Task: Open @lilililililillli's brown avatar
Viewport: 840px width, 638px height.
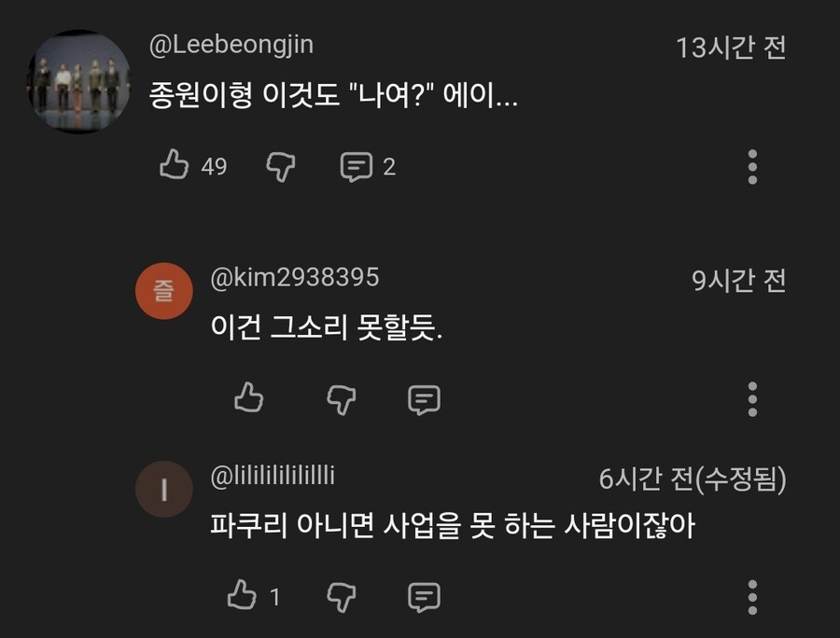Action: (x=163, y=491)
